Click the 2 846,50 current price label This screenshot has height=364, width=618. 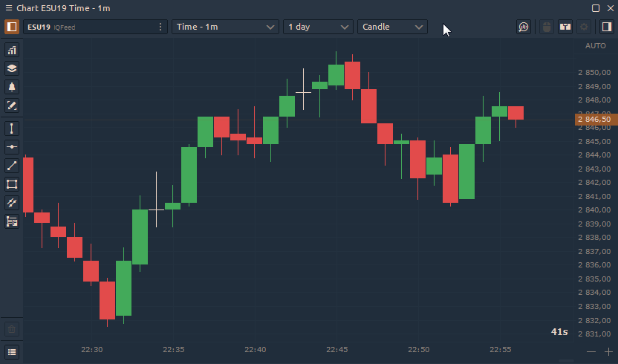[595, 119]
